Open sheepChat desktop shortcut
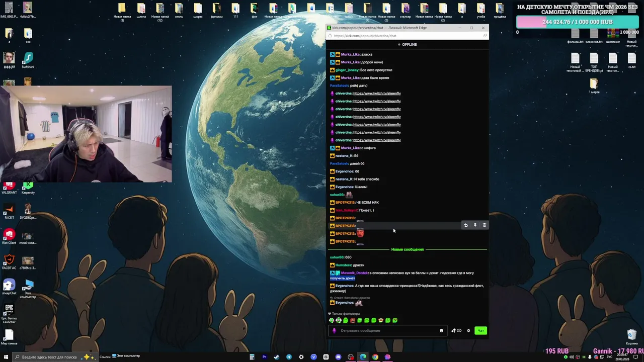Screen dimensions: 644x362 (x=9, y=287)
